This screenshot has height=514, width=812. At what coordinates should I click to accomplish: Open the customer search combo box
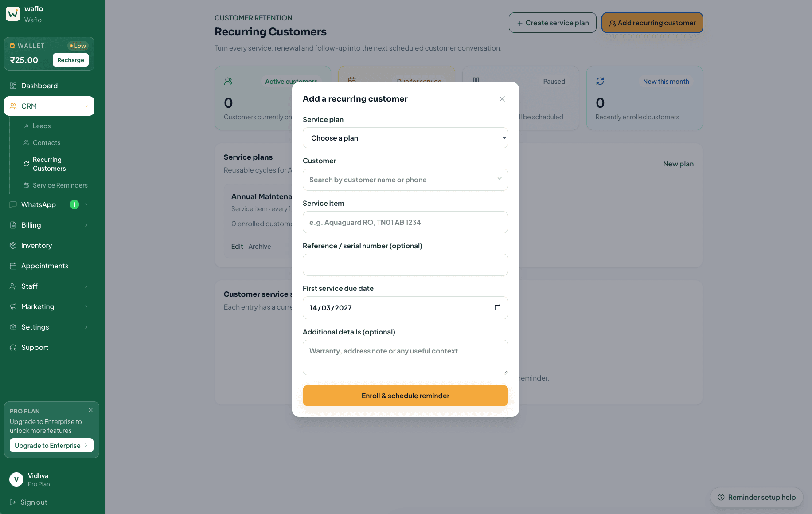406,180
